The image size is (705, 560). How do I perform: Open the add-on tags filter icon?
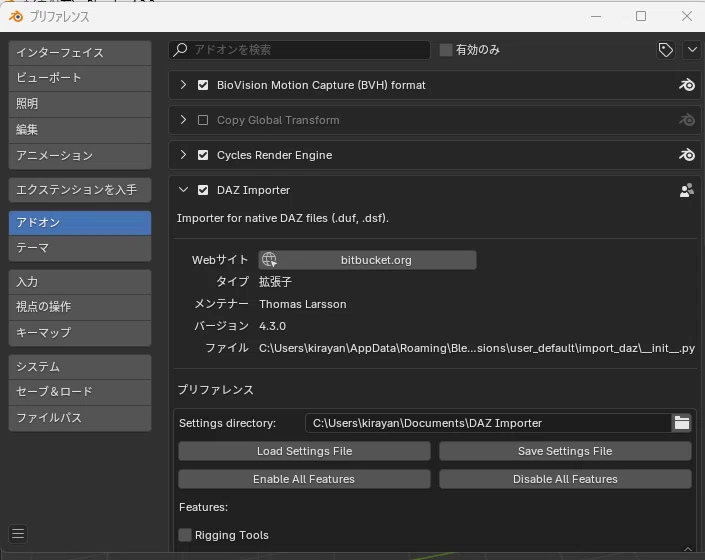click(665, 50)
